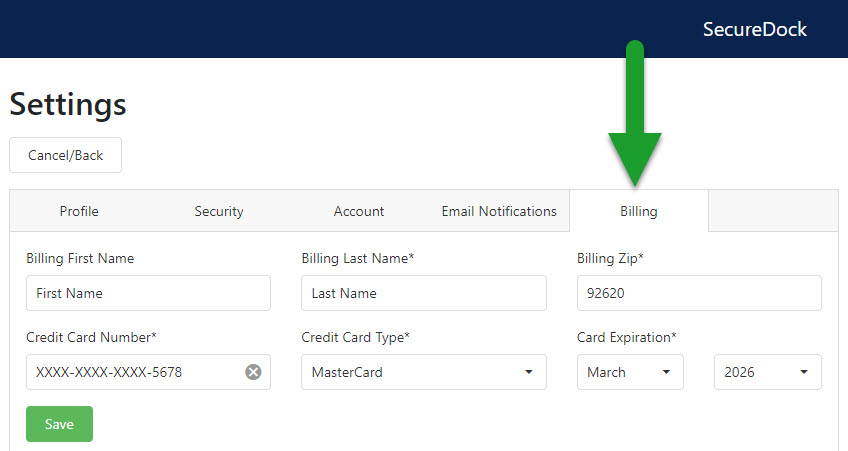Click the Credit Card Number label
Viewport: 848px width, 451px height.
91,337
